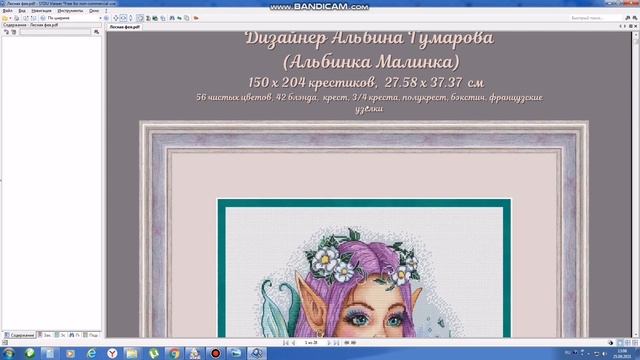Open the Файл menu
640x360 pixels.
(x=7, y=11)
